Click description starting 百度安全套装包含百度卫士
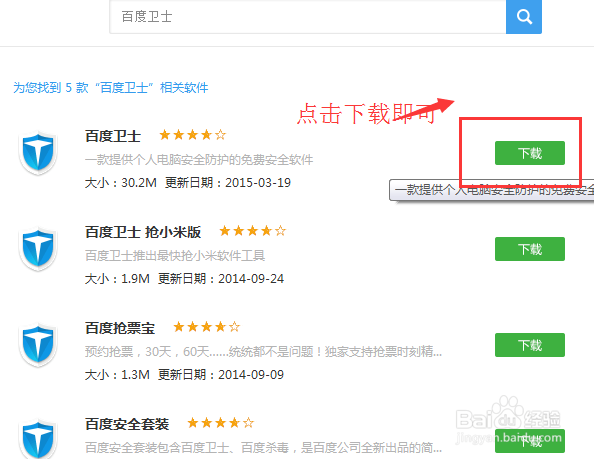 pos(263,447)
